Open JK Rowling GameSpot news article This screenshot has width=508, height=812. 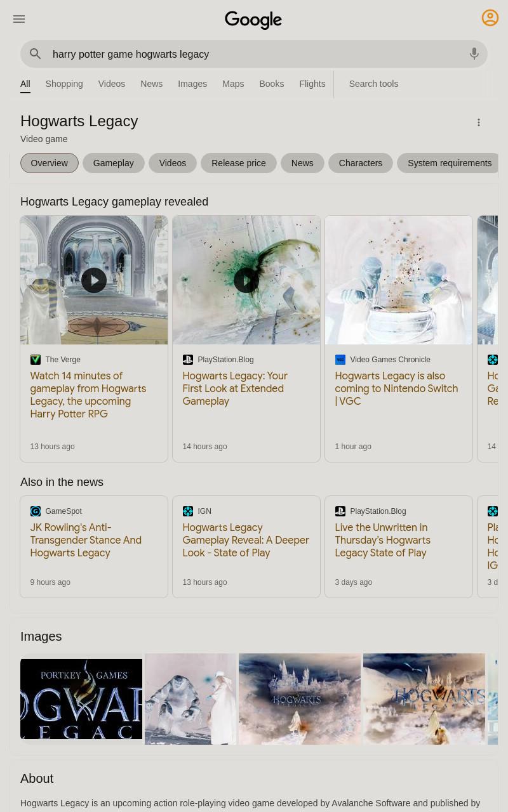86,540
